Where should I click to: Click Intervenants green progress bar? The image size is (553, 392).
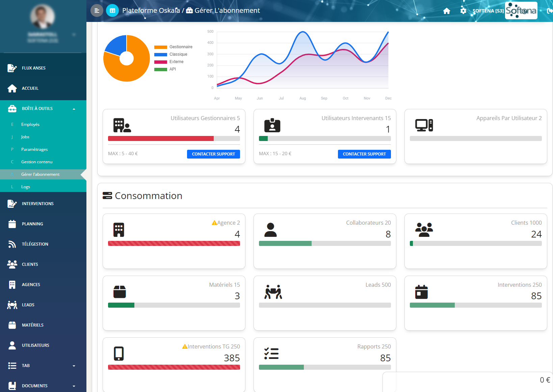pyautogui.click(x=263, y=139)
